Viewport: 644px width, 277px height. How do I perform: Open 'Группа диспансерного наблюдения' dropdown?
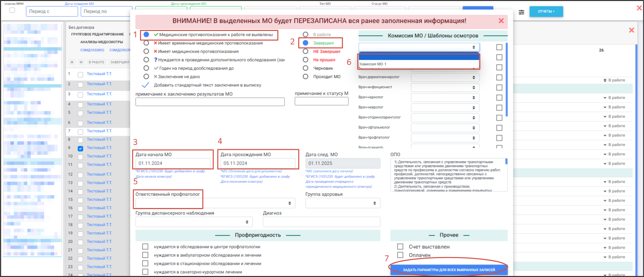[x=194, y=222]
